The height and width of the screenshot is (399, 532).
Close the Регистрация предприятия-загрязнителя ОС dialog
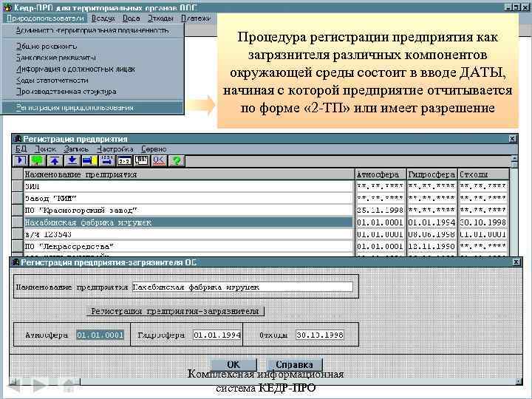(516, 262)
